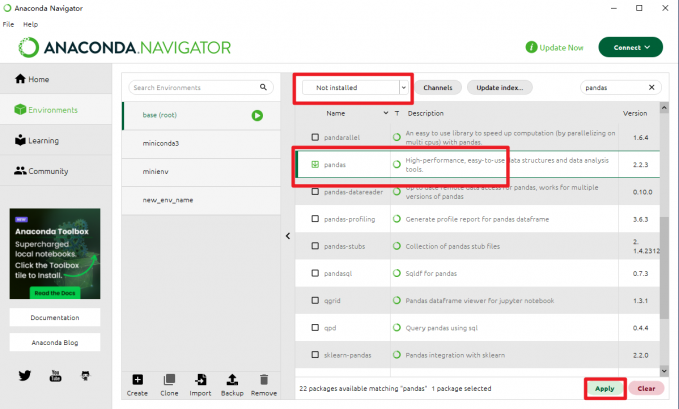Click the status circle icon for pandas
The width and height of the screenshot is (679, 409).
[x=397, y=164]
